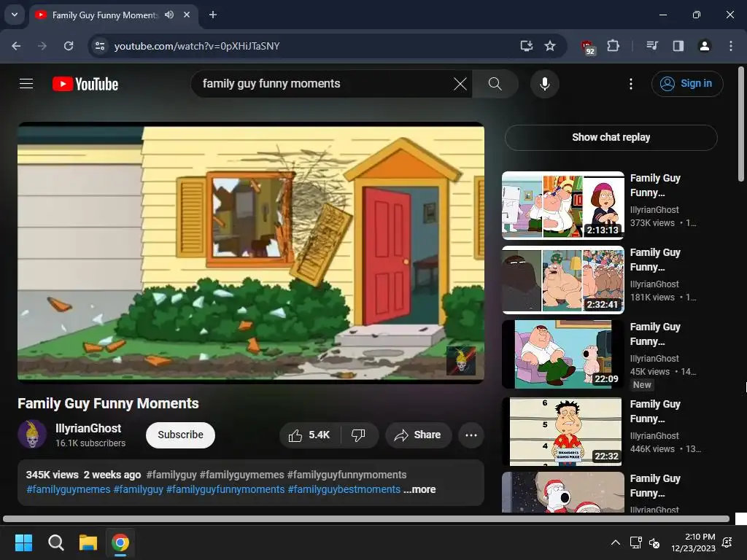
Task: Subscribe to IllyrianGhost channel
Action: point(181,435)
